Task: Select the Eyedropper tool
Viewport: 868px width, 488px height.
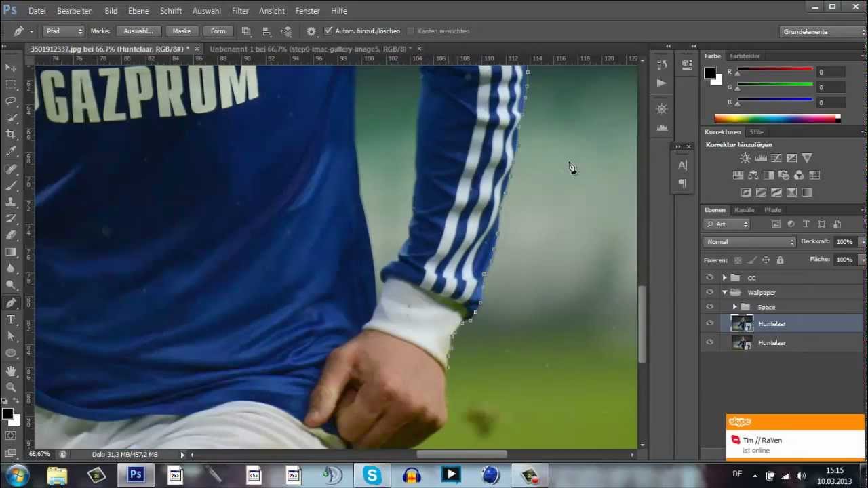Action: pyautogui.click(x=11, y=151)
